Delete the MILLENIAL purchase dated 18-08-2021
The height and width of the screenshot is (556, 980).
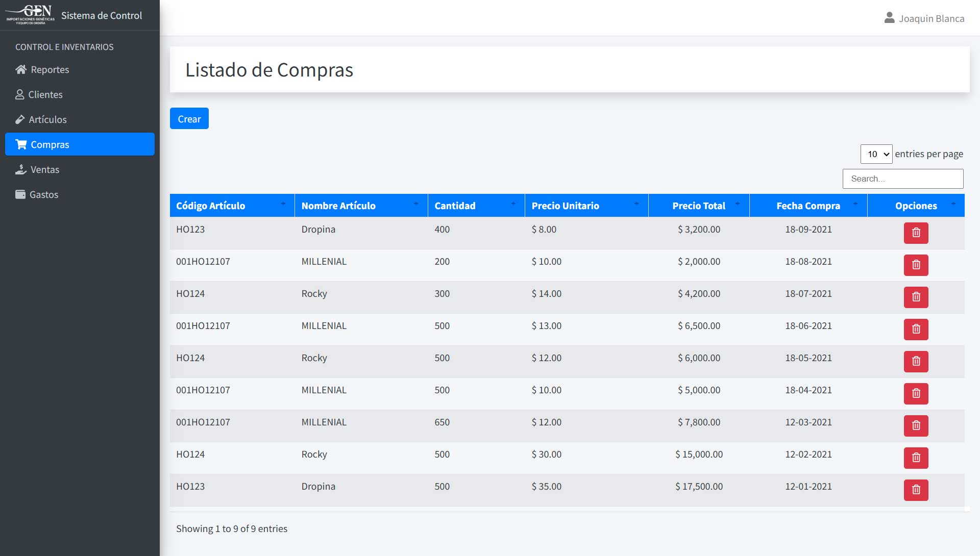coord(916,265)
